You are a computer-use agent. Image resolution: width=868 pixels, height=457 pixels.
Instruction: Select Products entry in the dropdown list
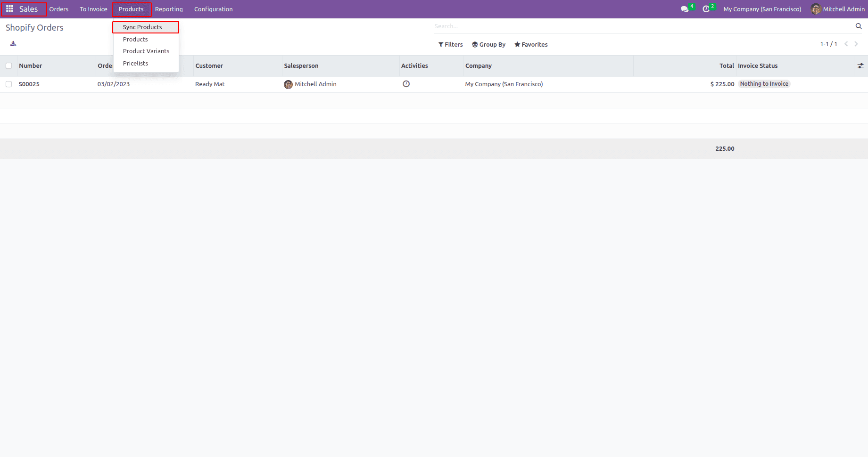coord(146,39)
